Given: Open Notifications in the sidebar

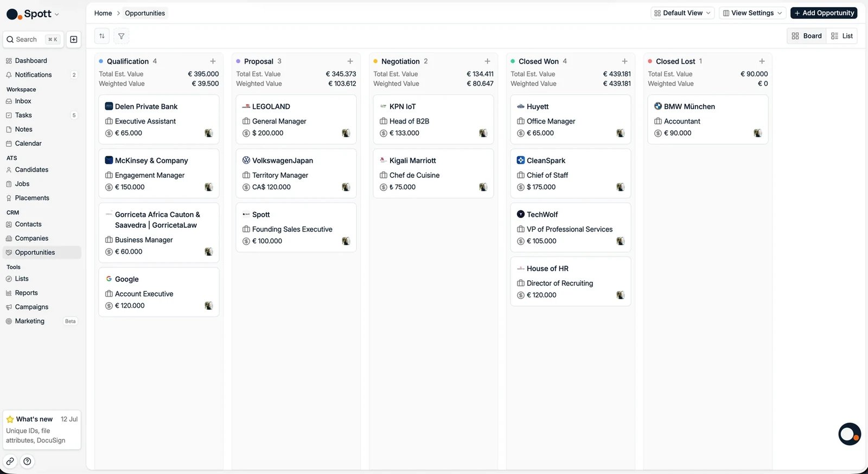Looking at the screenshot, I should (42, 75).
